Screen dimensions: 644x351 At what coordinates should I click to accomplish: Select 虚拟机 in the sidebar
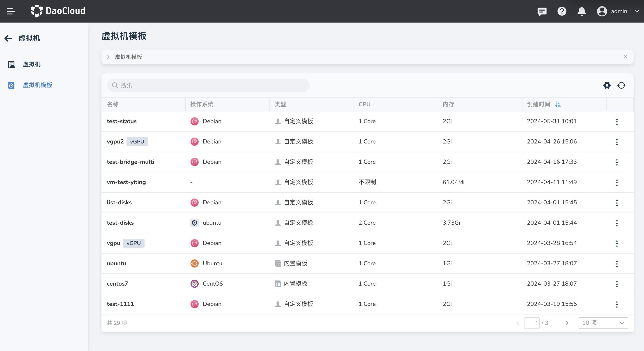(32, 64)
